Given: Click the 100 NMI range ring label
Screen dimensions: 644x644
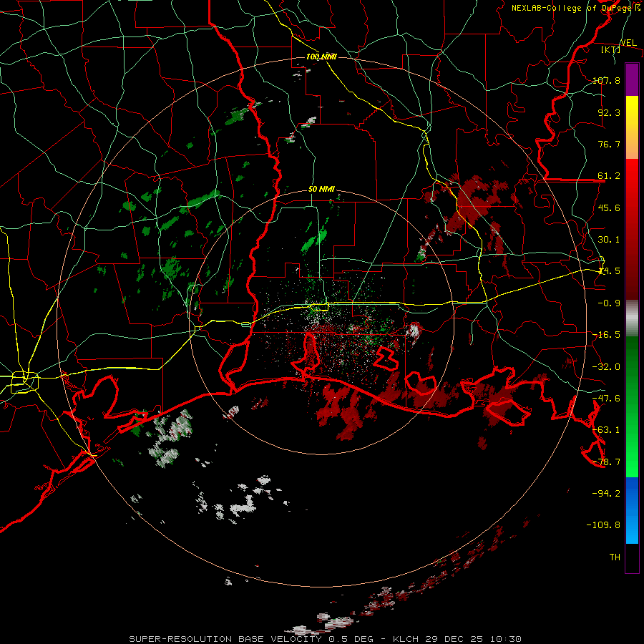Looking at the screenshot, I should click(x=321, y=57).
